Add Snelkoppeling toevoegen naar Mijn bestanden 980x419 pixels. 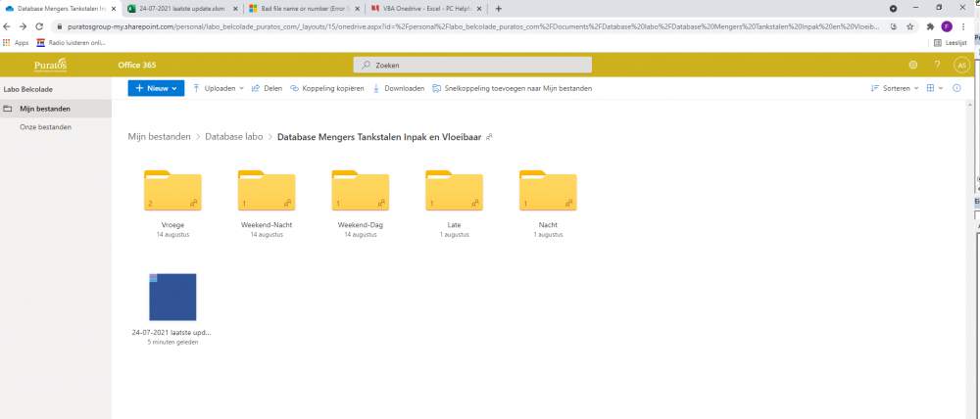tap(512, 88)
